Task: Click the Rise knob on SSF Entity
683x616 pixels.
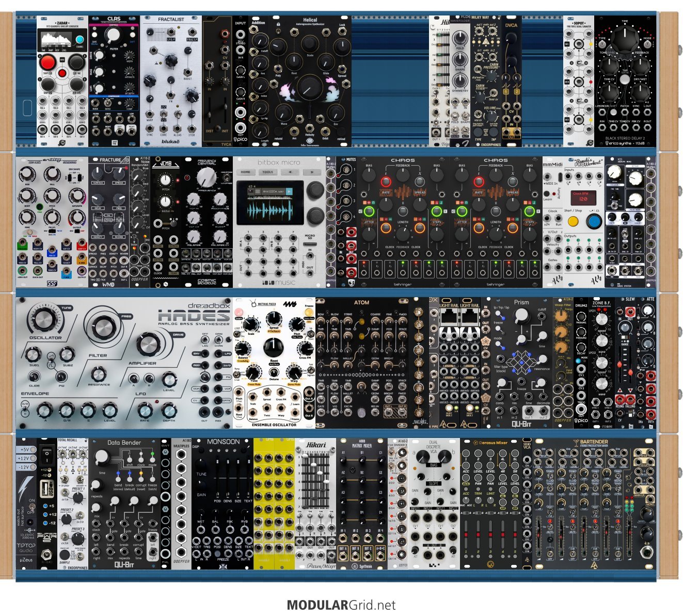Action: (26, 175)
